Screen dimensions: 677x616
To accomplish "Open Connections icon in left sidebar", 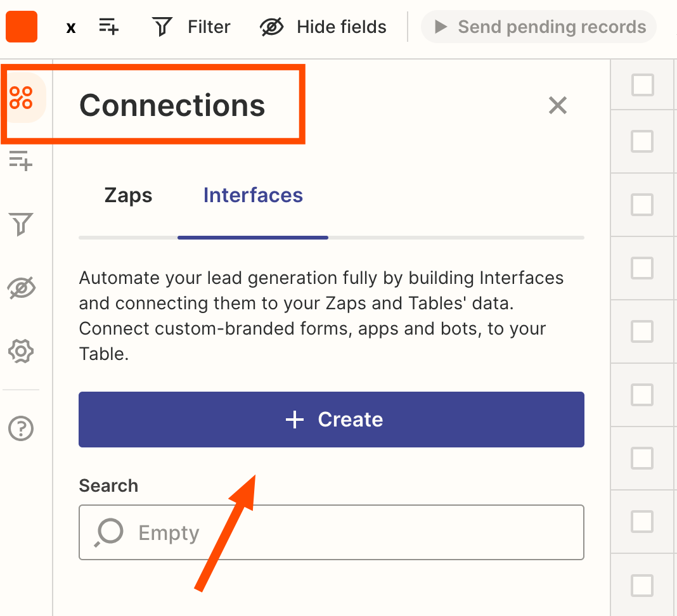I will point(21,98).
